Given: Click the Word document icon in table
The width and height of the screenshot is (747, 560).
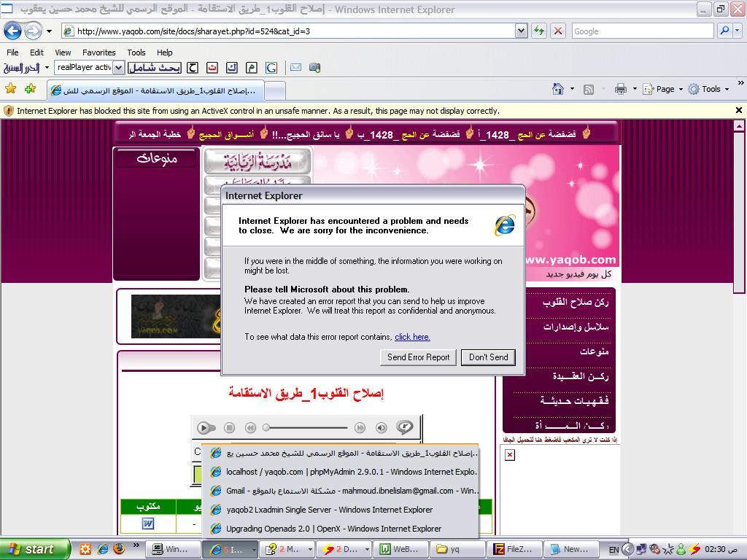Looking at the screenshot, I should [147, 524].
